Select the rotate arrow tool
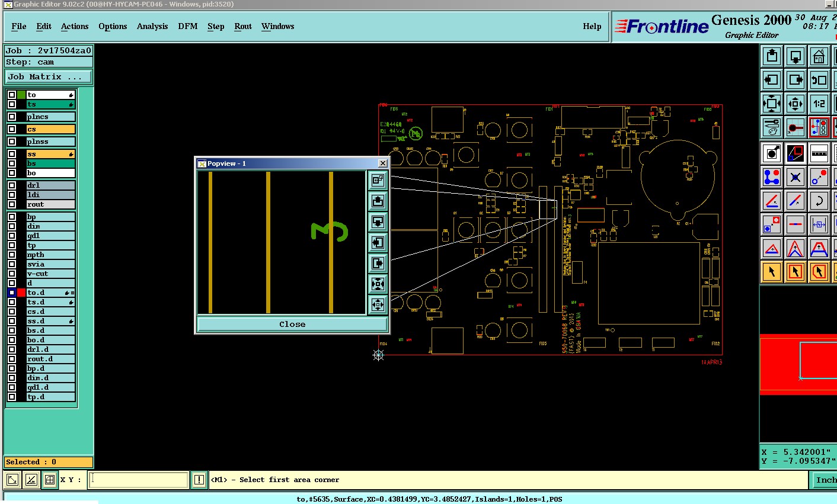This screenshot has width=837, height=504. tap(819, 201)
